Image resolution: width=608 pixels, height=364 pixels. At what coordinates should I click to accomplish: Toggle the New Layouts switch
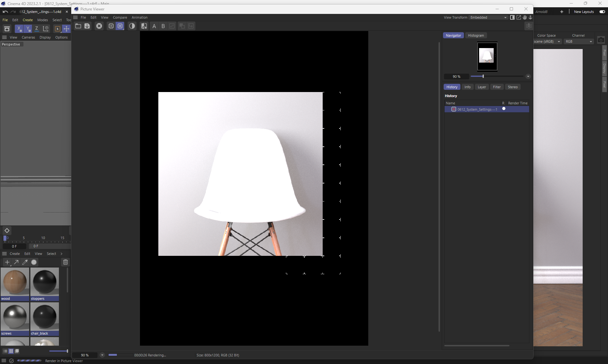point(602,12)
